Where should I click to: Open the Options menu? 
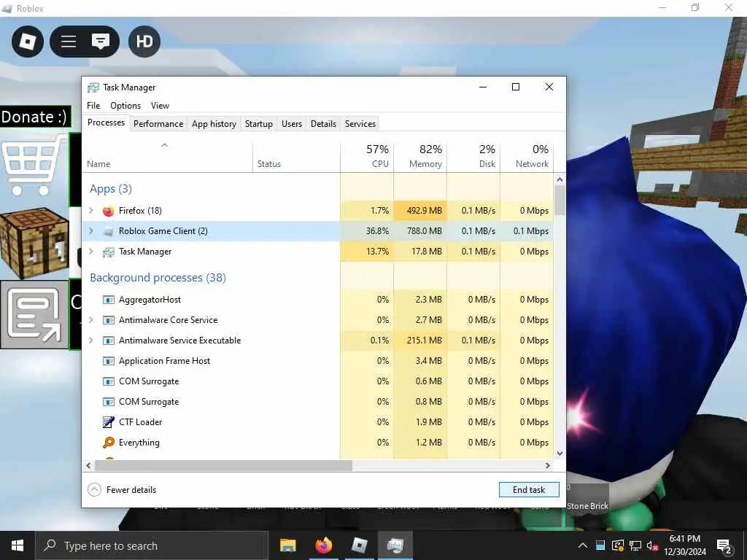coord(125,106)
